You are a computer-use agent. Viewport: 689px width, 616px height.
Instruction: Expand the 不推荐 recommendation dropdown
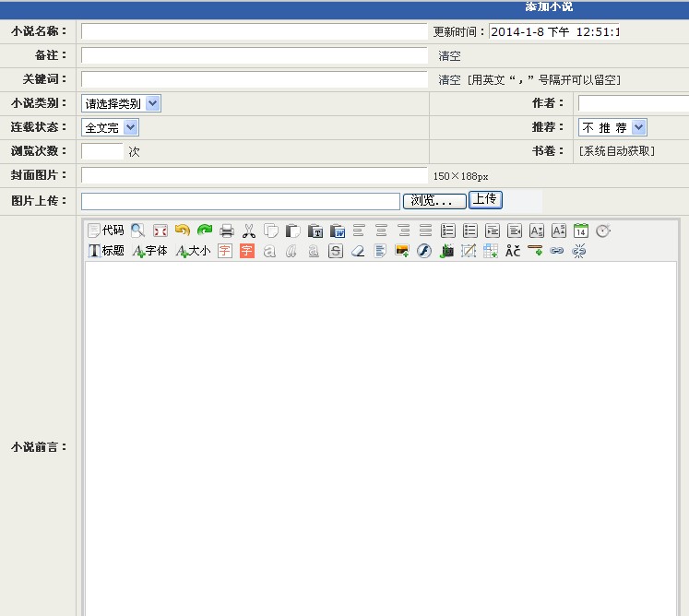[612, 127]
